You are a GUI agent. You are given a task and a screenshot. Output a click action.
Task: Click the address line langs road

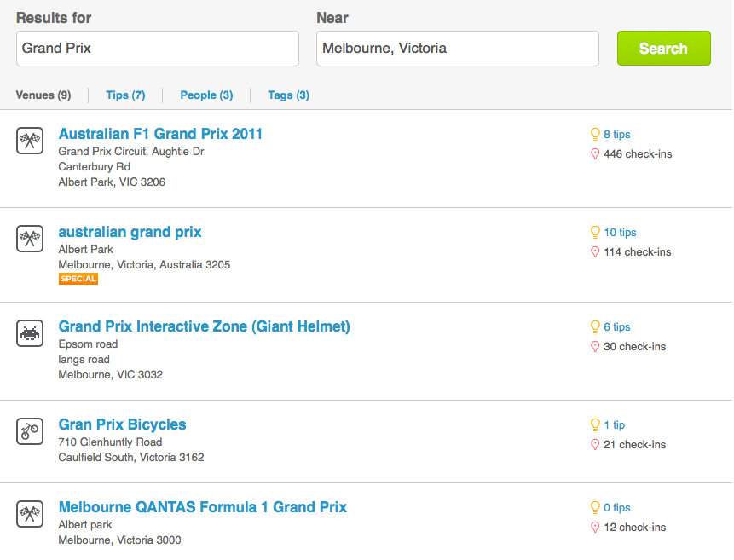(84, 360)
